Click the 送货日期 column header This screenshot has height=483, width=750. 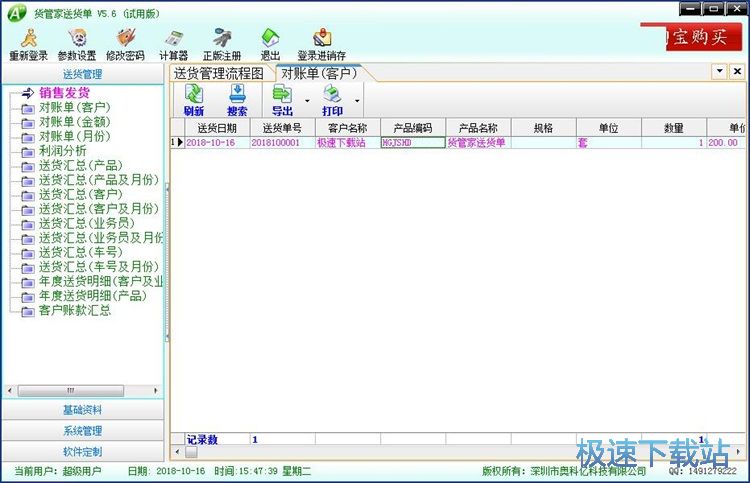[217, 128]
